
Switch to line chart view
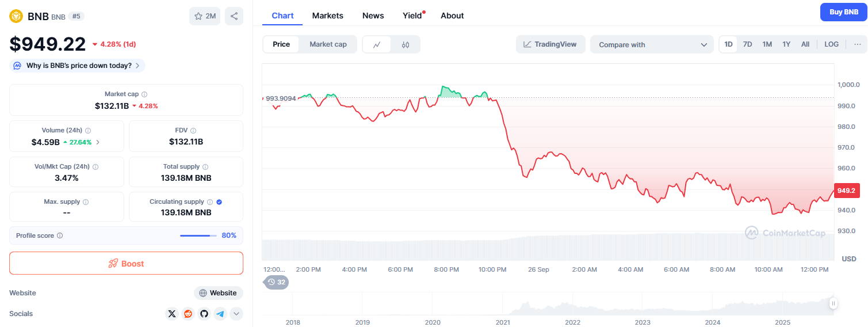tap(377, 44)
